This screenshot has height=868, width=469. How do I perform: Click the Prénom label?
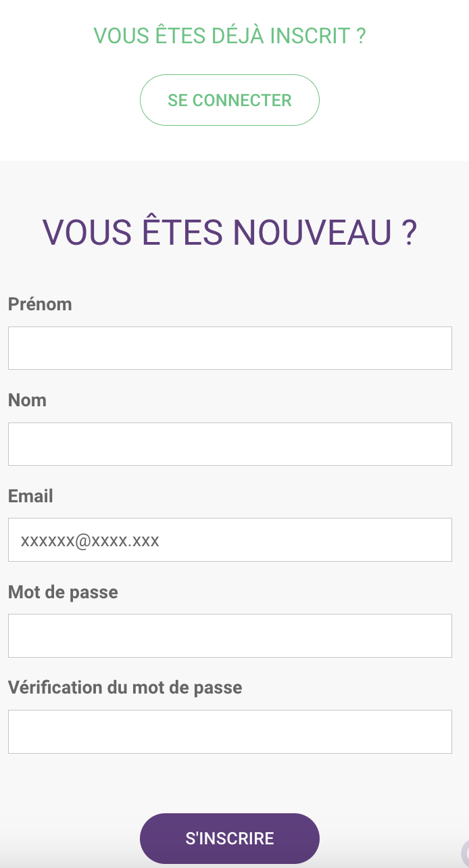click(x=40, y=304)
